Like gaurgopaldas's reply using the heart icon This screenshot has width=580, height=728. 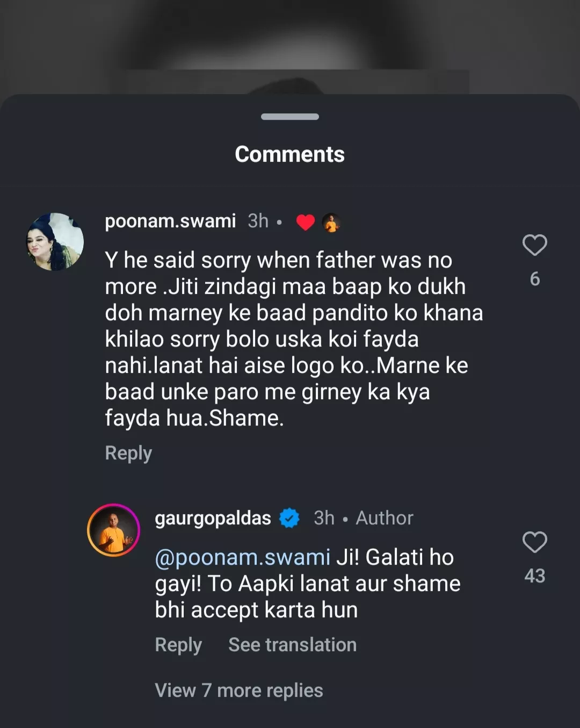[x=535, y=544]
